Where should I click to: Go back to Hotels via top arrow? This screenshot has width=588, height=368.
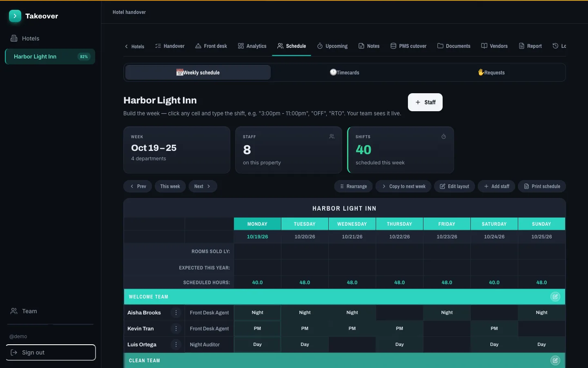(134, 46)
